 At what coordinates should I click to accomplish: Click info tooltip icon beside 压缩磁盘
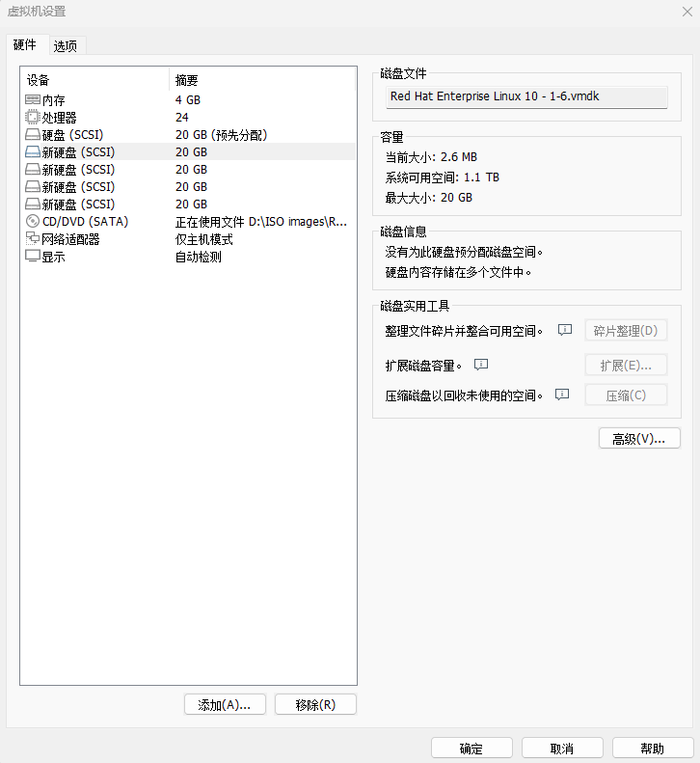click(x=563, y=395)
